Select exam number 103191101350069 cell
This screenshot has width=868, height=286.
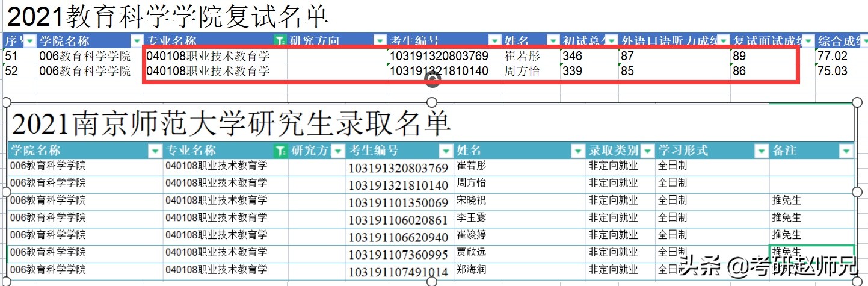tap(400, 202)
